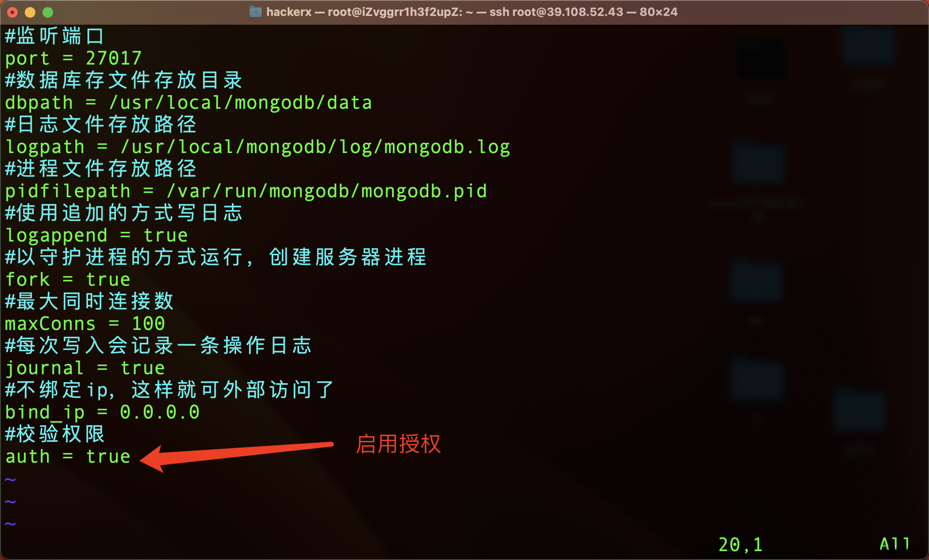Viewport: 929px width, 560px height.
Task: Click the pidfilepath mongodb.pid line
Action: click(x=246, y=191)
